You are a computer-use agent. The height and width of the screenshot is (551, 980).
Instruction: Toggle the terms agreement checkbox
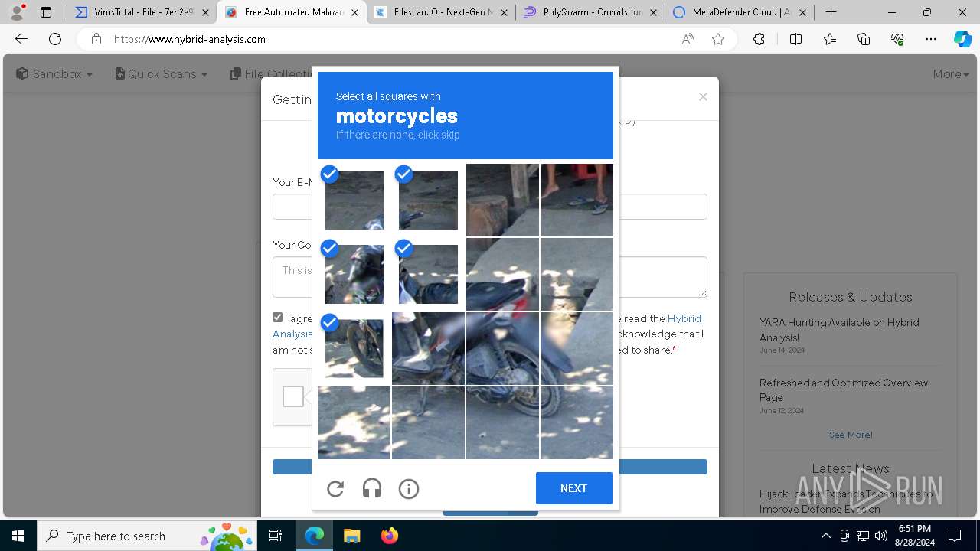click(278, 318)
